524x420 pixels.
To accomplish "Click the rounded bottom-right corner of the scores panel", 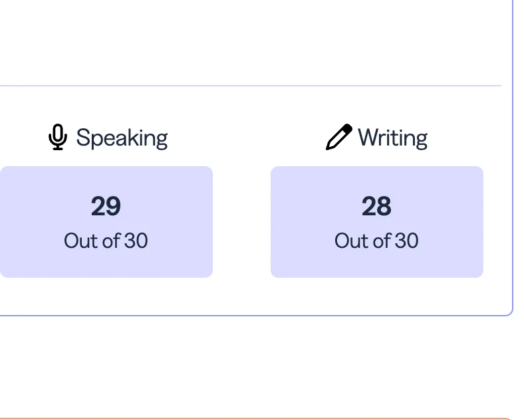I will pyautogui.click(x=511, y=312).
